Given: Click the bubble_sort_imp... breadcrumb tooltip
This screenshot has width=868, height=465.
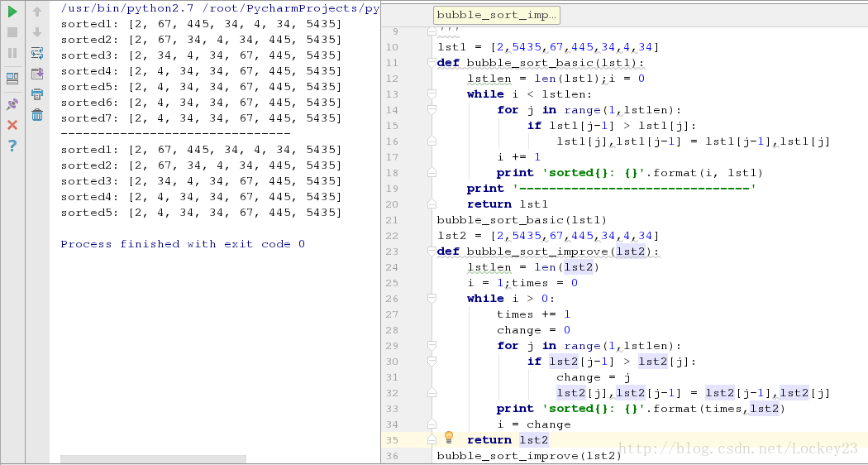Looking at the screenshot, I should 497,15.
